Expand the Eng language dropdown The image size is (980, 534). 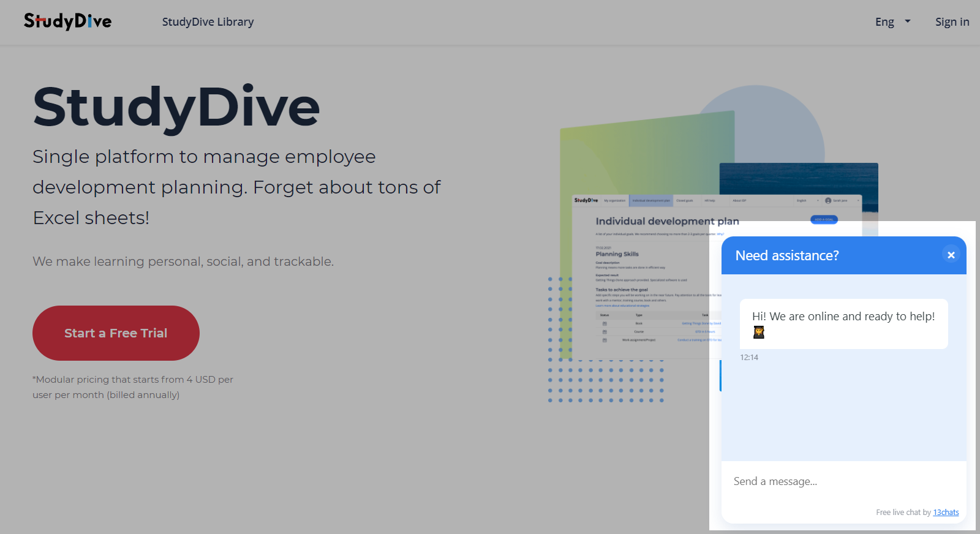tap(892, 22)
